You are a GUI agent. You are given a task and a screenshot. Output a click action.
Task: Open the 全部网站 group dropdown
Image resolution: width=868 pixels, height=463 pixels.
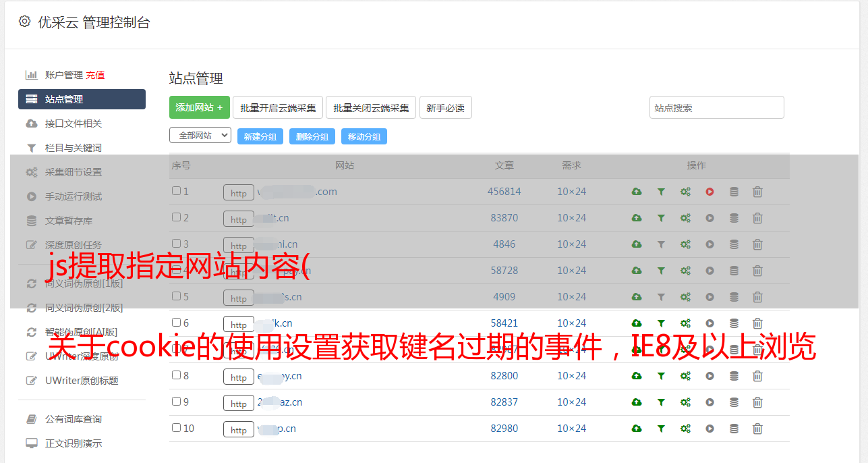point(200,136)
